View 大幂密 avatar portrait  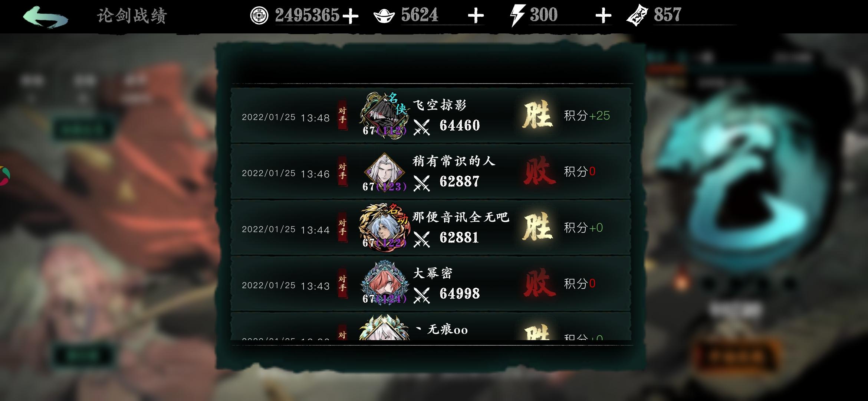coord(384,283)
